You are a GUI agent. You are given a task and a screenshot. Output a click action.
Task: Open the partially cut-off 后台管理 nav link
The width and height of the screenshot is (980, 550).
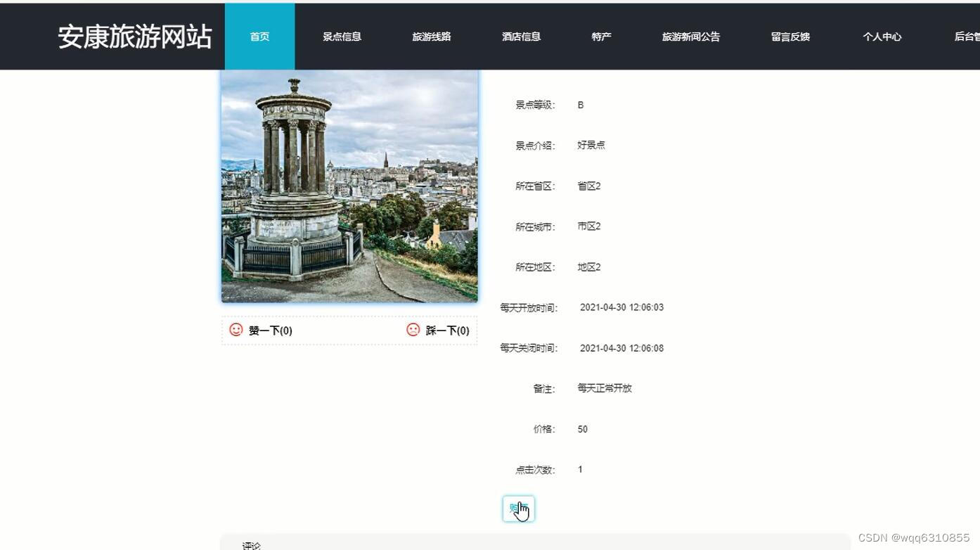pos(967,37)
